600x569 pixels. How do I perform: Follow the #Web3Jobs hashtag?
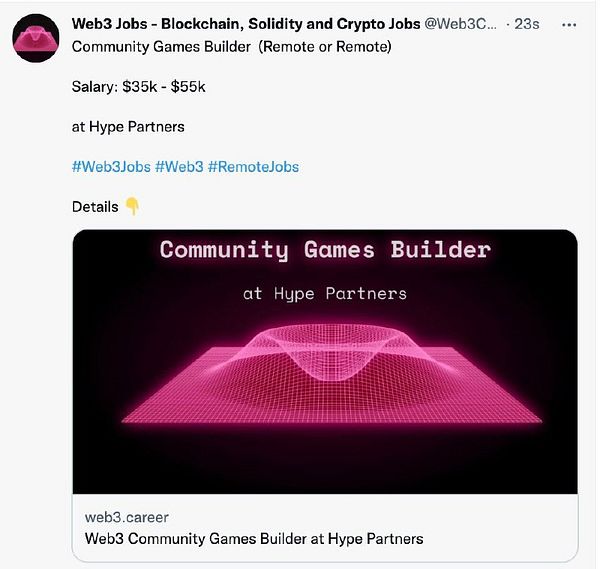pyautogui.click(x=111, y=167)
